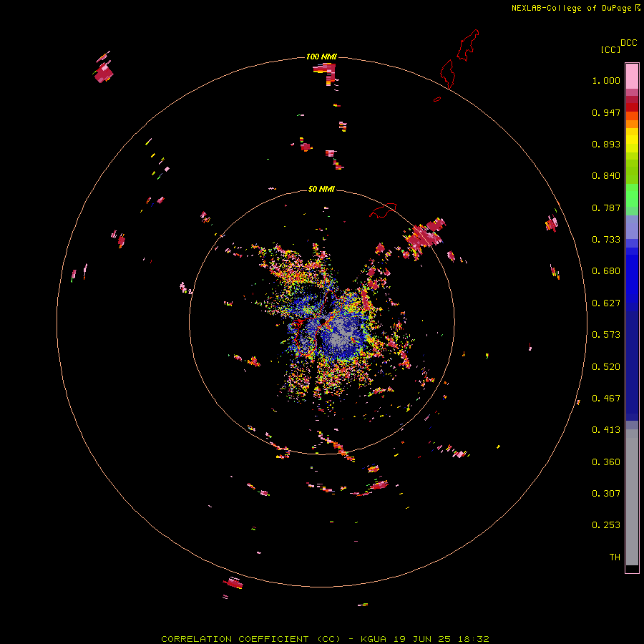This screenshot has width=644, height=644.
Task: Select the 0.627 scale value
Action: pos(606,303)
